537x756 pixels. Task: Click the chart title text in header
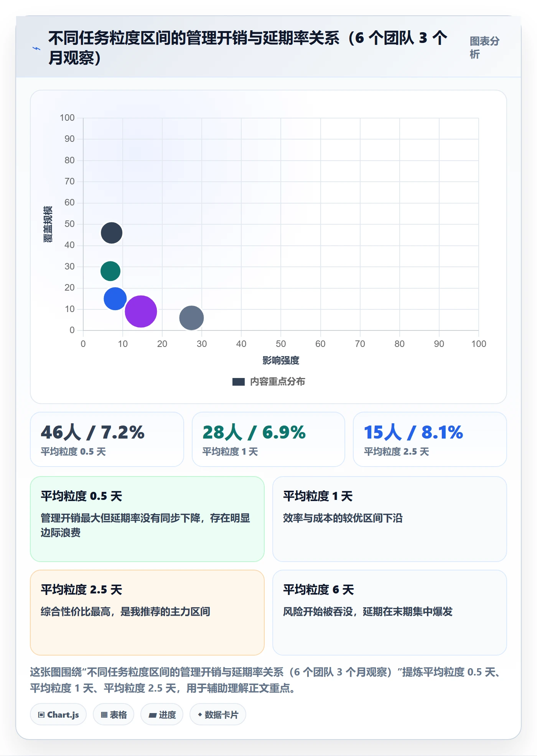pyautogui.click(x=248, y=48)
